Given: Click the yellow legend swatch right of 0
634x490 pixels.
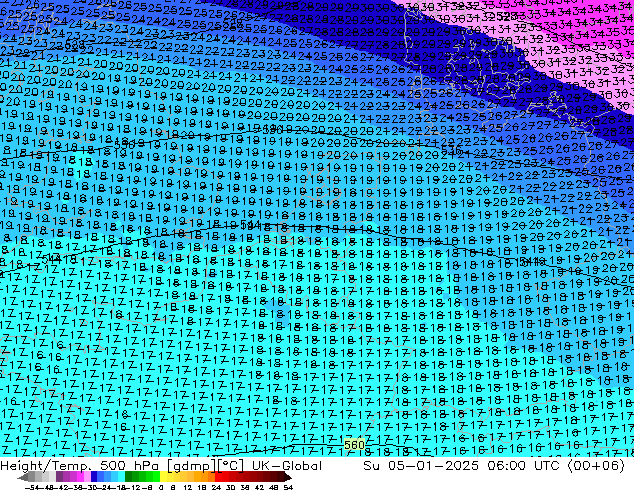Looking at the screenshot, I should click(163, 476).
